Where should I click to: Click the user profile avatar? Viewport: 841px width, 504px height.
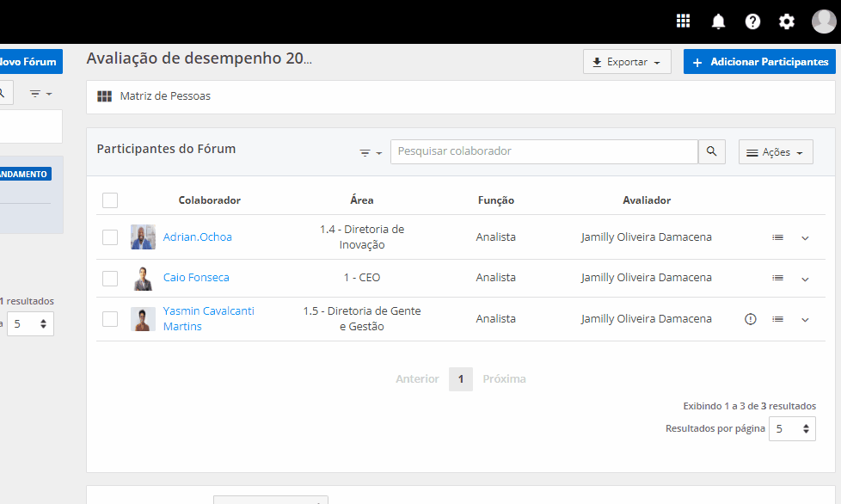[x=824, y=22]
